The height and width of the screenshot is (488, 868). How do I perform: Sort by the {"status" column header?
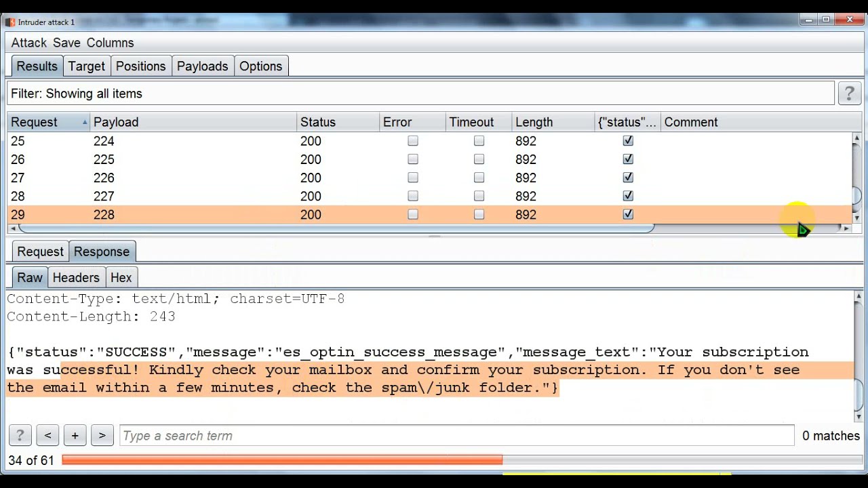(x=628, y=122)
